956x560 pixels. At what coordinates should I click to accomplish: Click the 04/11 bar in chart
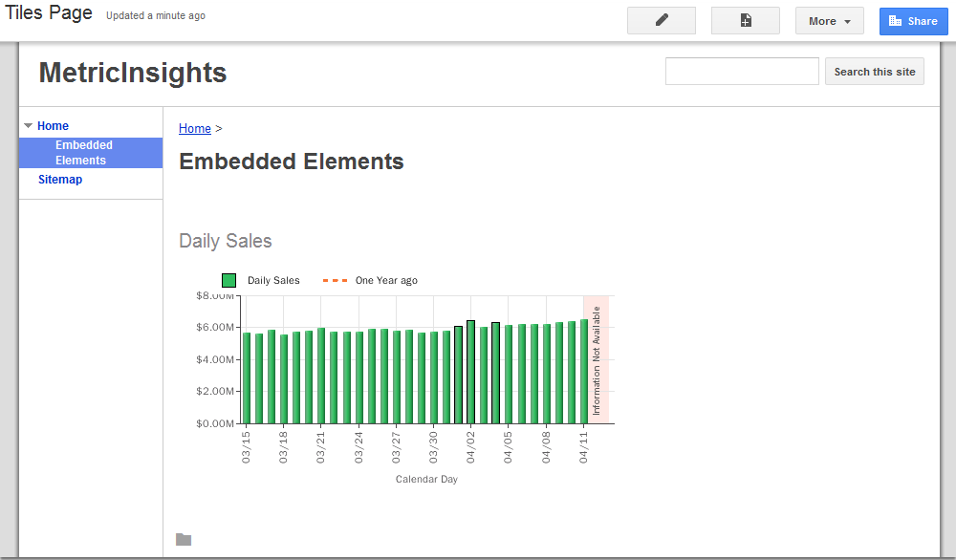(x=583, y=373)
